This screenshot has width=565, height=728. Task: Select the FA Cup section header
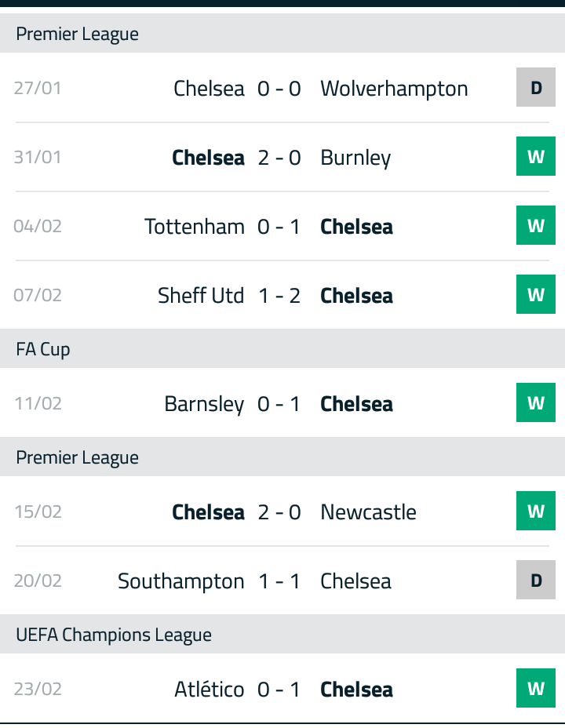coord(282,348)
